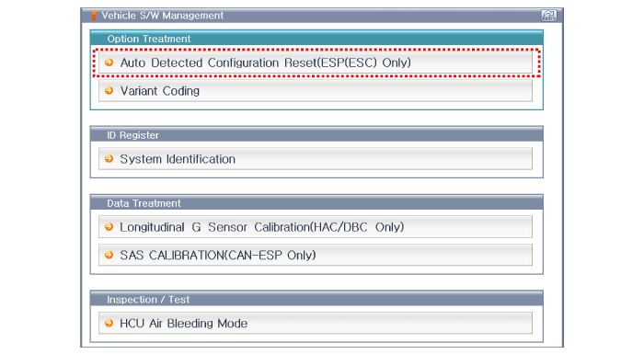Click the orange arrow next to Auto Detected Configuration Reset
The height and width of the screenshot is (354, 644).
click(x=109, y=63)
